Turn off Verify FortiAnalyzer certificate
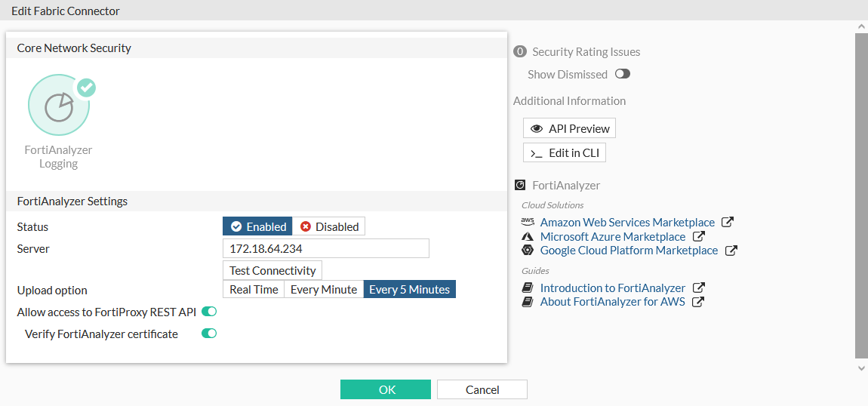This screenshot has width=868, height=406. click(209, 334)
